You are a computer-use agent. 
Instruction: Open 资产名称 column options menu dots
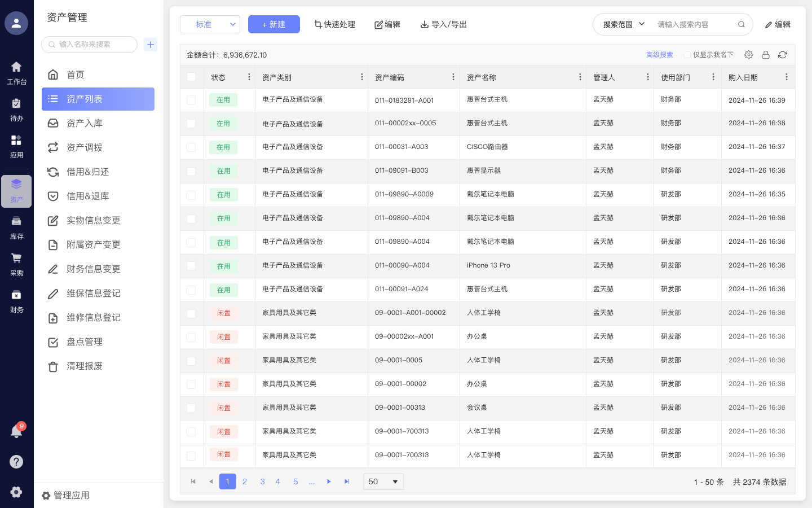[x=580, y=77]
